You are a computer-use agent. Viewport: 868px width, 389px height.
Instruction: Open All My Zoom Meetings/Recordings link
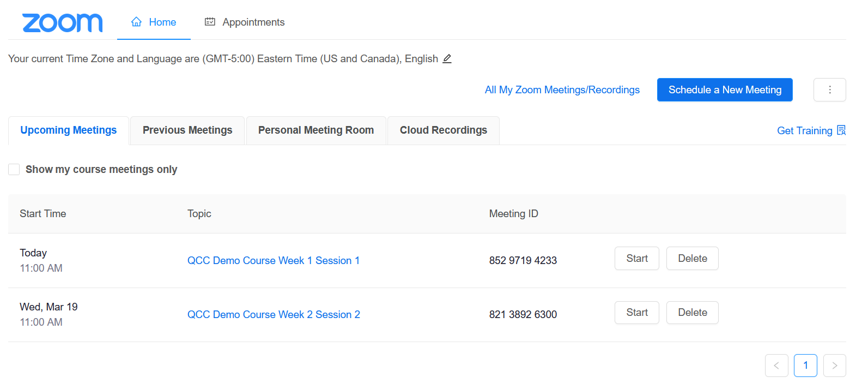coord(562,90)
